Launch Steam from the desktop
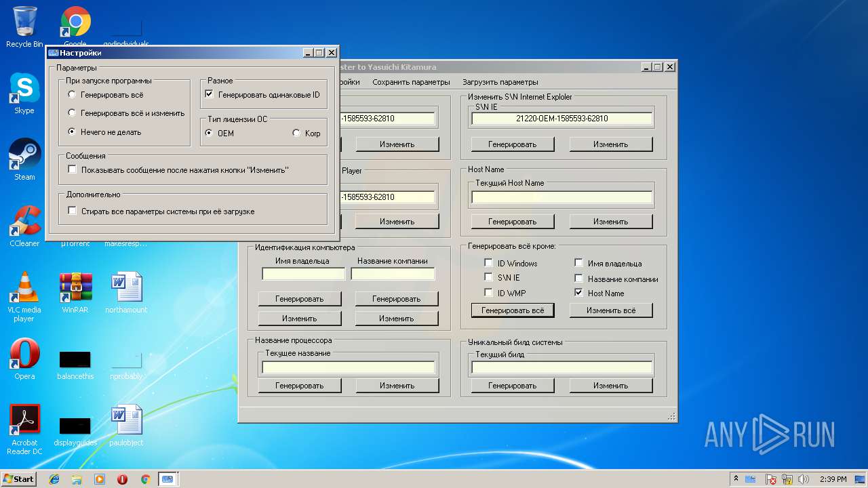This screenshot has height=488, width=868. coord(24,160)
